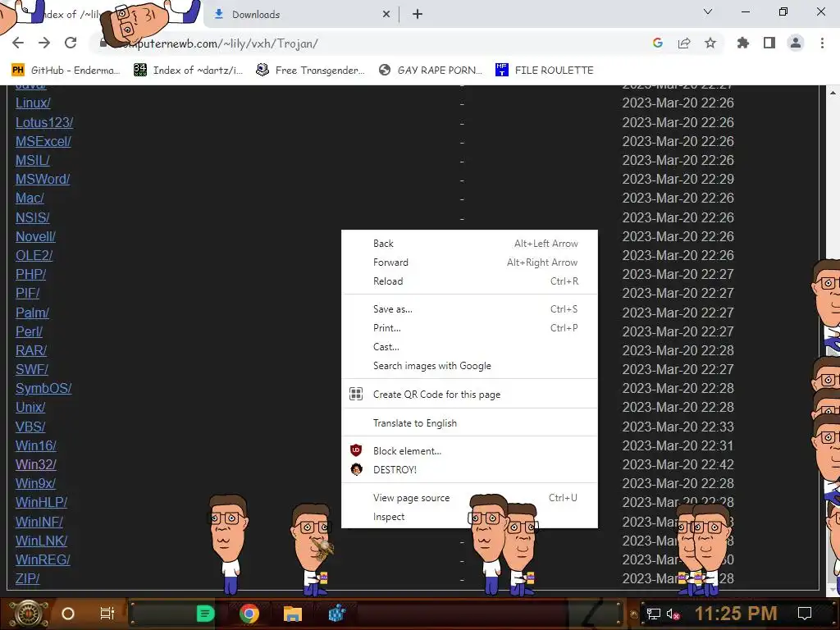Open the PHP/ directory link
The image size is (840, 630).
[30, 274]
